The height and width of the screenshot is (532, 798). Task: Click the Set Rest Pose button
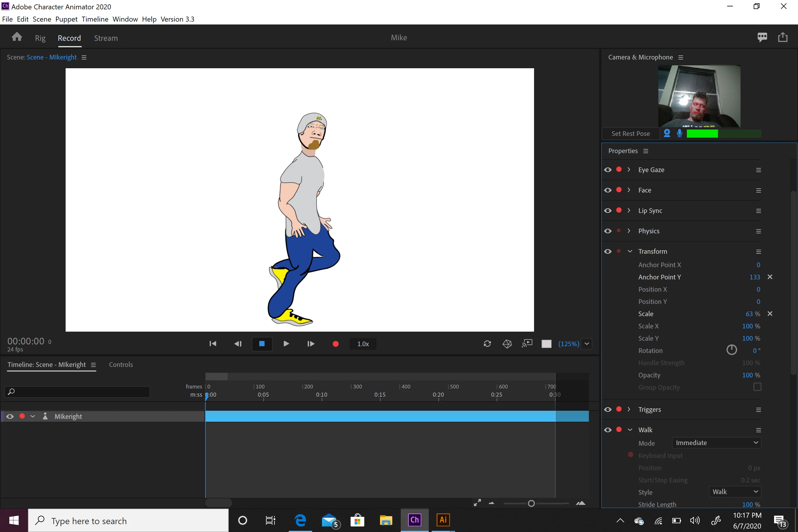[x=630, y=134]
